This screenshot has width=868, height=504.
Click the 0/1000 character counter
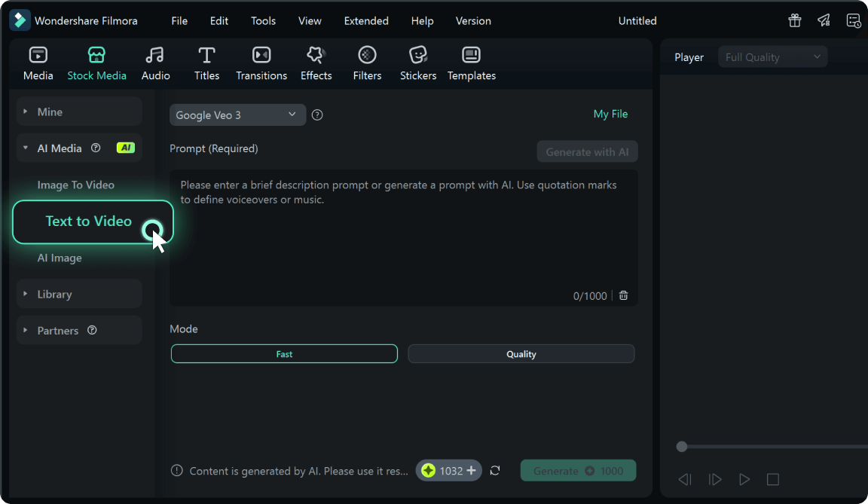(x=589, y=295)
